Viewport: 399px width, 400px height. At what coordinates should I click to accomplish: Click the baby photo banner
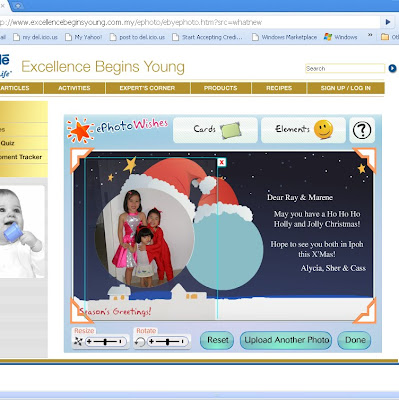22,231
